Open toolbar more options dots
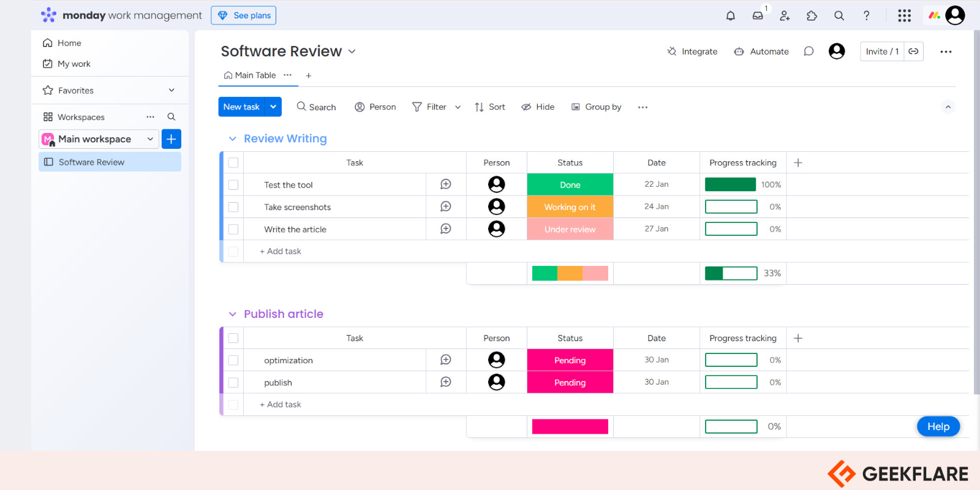The height and width of the screenshot is (490, 980). coord(643,107)
